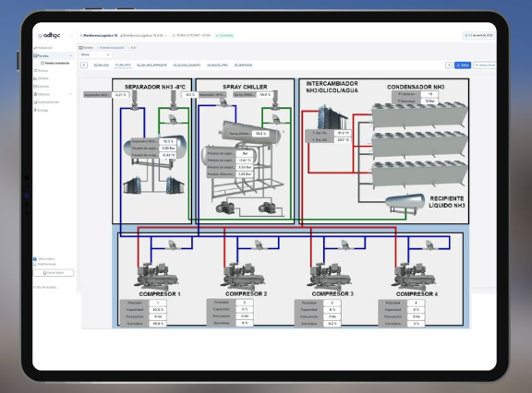532x393 pixels.
Task: Switch to the 05_SERVICIOS panel tab
Action: [x=243, y=65]
